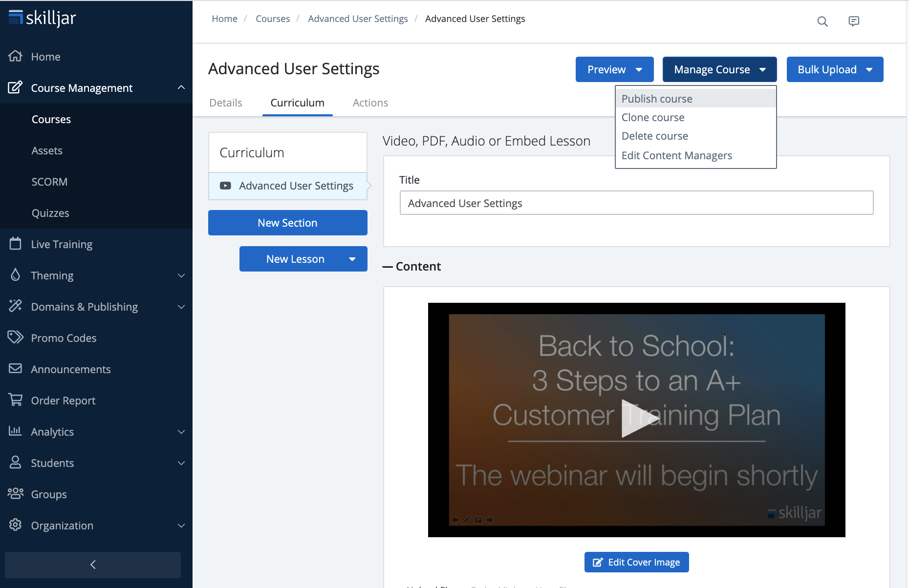The height and width of the screenshot is (588, 909).
Task: Click the search magnifier icon
Action: [822, 21]
